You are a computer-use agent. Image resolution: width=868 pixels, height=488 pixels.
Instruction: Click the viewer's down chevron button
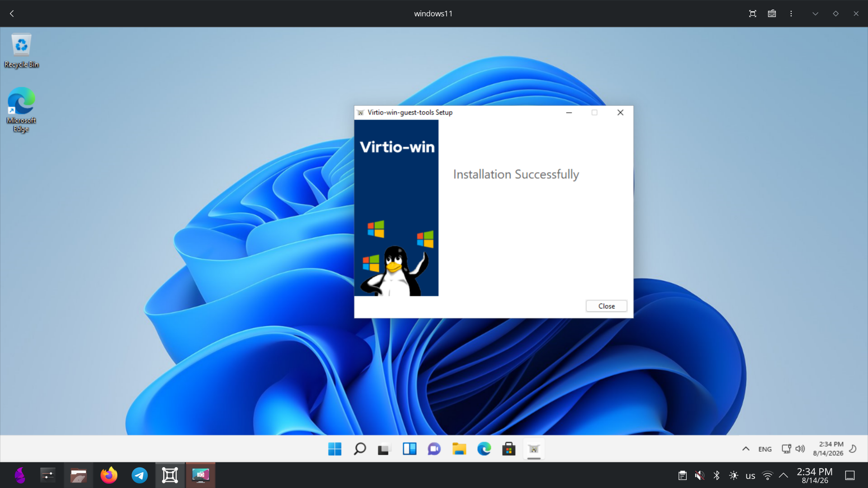coord(816,14)
